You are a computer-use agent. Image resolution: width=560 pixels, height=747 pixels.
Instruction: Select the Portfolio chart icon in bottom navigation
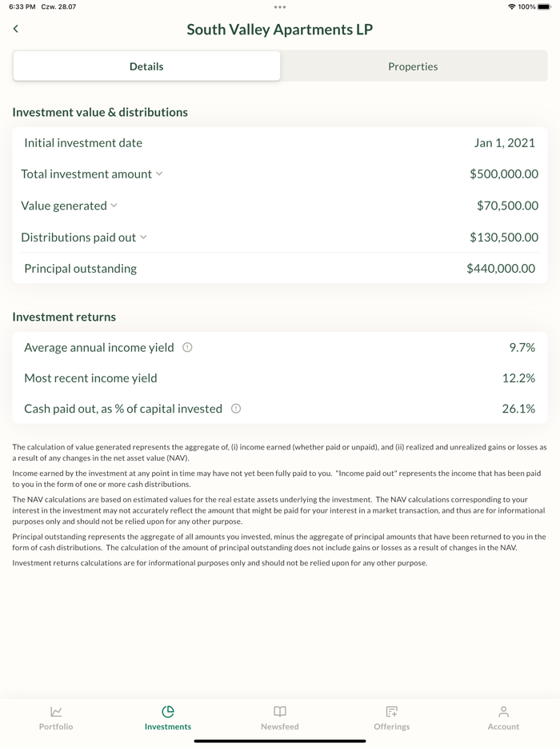(x=55, y=711)
